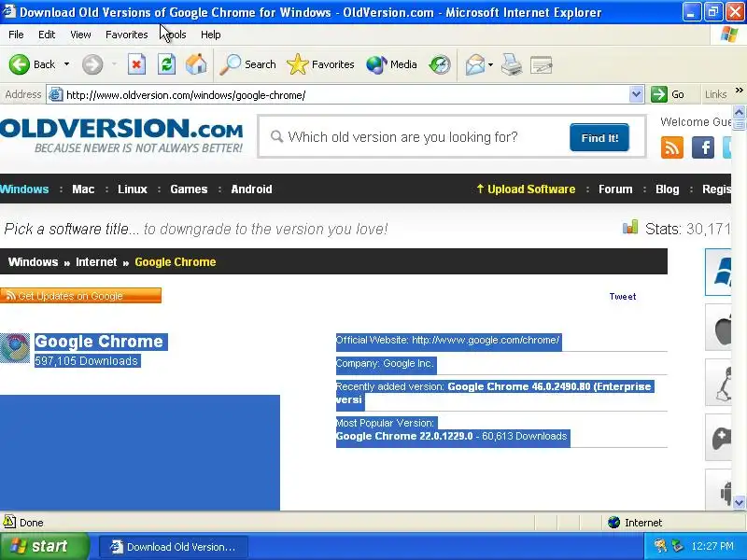
Task: Select the Linux navigation tab
Action: click(133, 189)
